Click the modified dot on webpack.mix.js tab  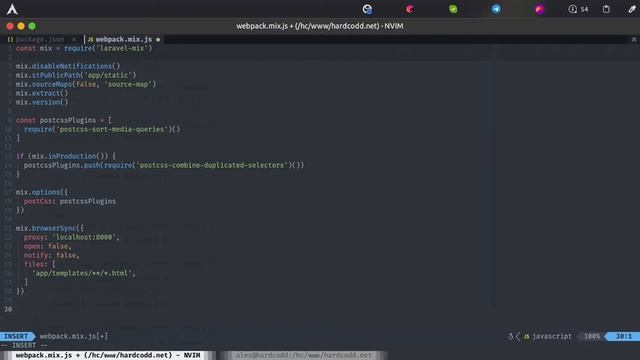pyautogui.click(x=158, y=40)
